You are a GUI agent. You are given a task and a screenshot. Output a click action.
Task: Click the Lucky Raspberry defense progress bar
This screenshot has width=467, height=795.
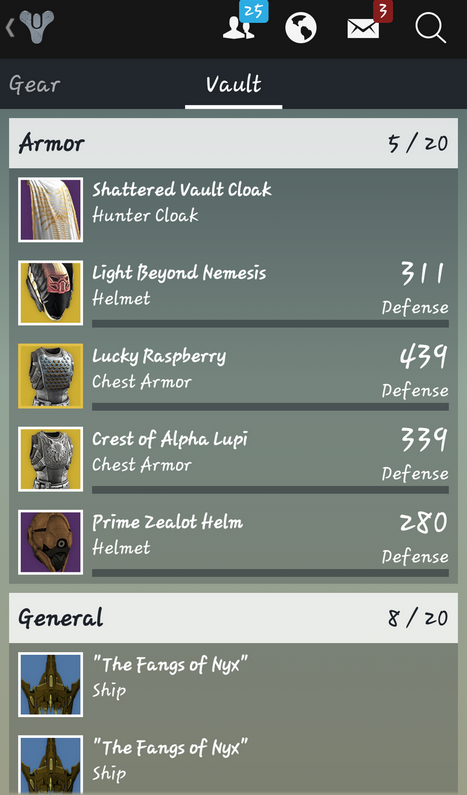tap(270, 407)
